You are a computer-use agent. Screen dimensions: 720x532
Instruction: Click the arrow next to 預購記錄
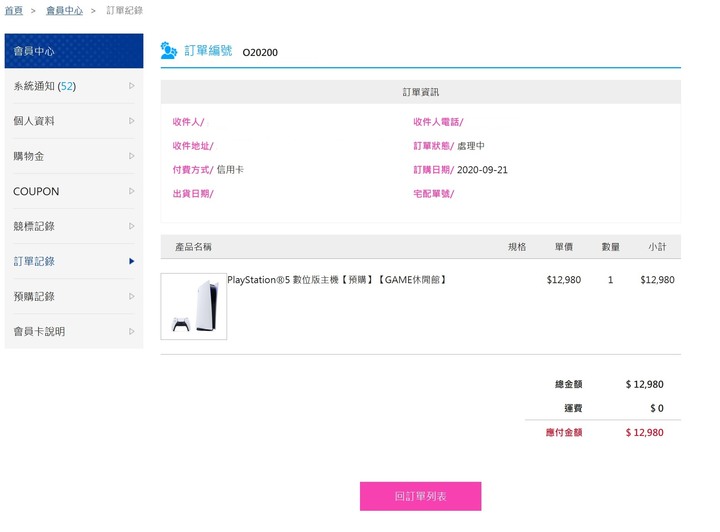pyautogui.click(x=132, y=296)
